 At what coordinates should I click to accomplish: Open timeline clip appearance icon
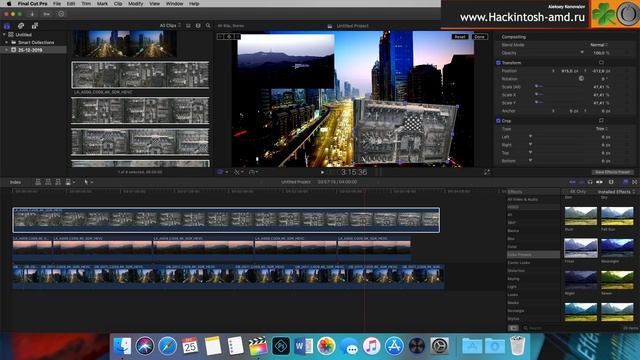point(611,182)
